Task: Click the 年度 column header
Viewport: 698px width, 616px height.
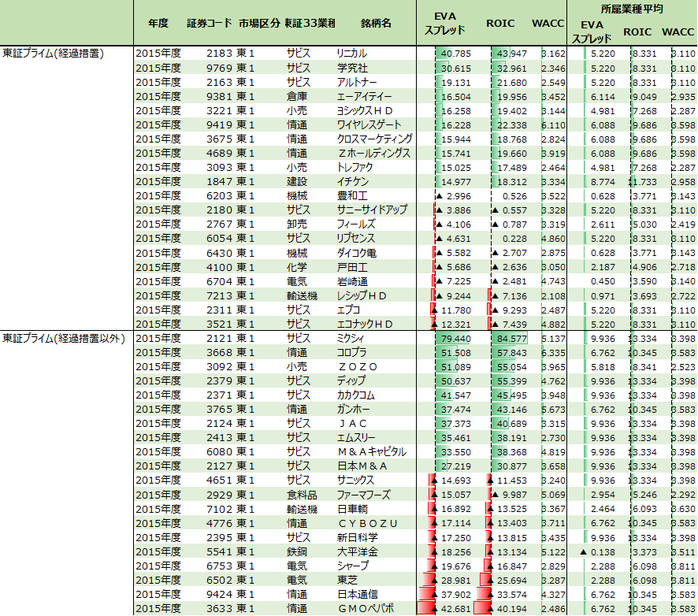Action: click(x=158, y=24)
